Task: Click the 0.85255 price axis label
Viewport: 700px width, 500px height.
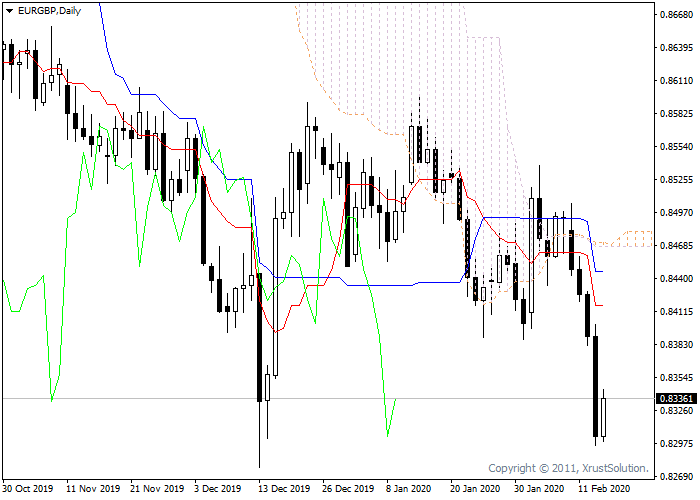Action: tap(677, 180)
